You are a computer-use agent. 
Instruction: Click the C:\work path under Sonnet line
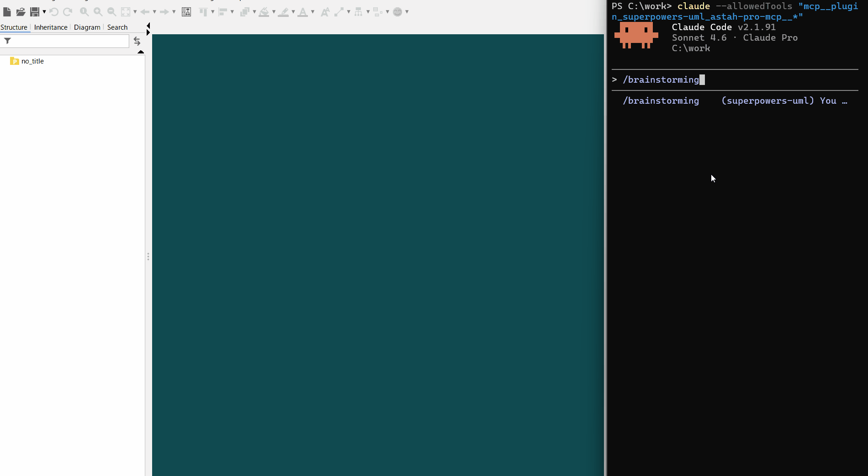point(691,48)
